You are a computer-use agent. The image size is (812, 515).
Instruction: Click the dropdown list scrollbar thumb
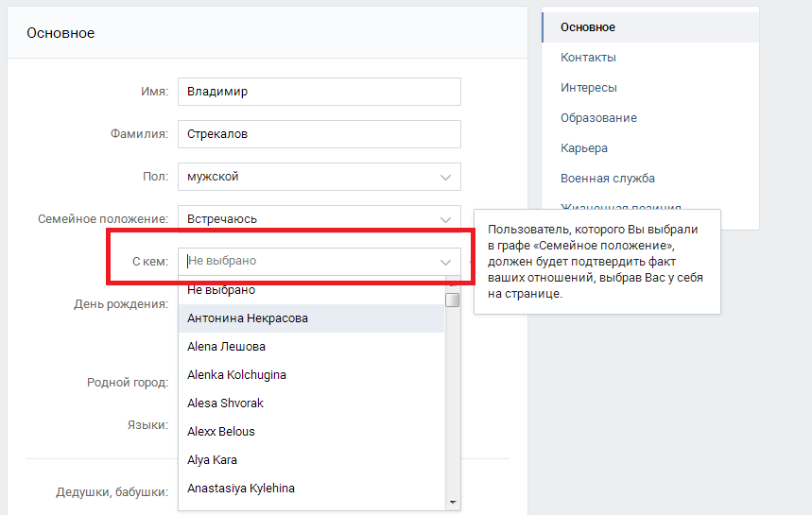[453, 300]
